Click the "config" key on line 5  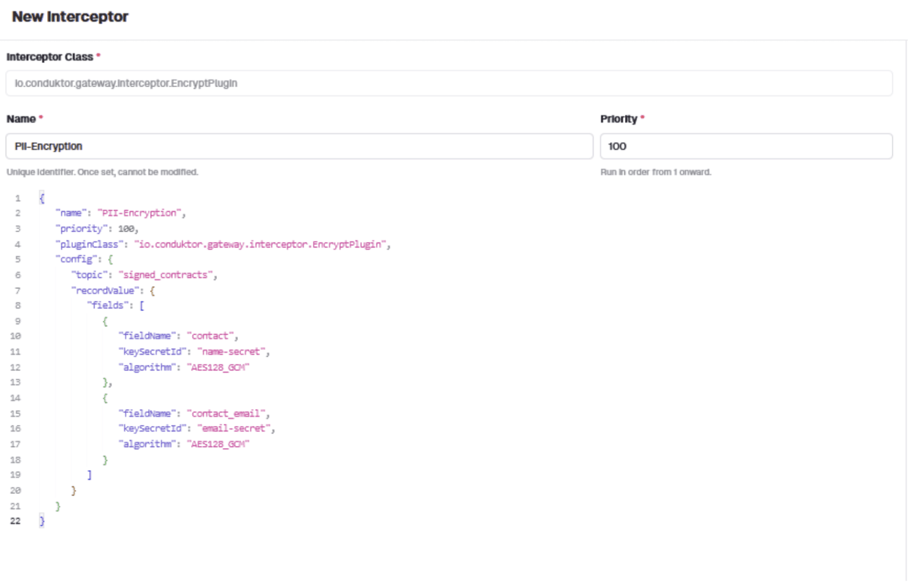[x=76, y=259]
